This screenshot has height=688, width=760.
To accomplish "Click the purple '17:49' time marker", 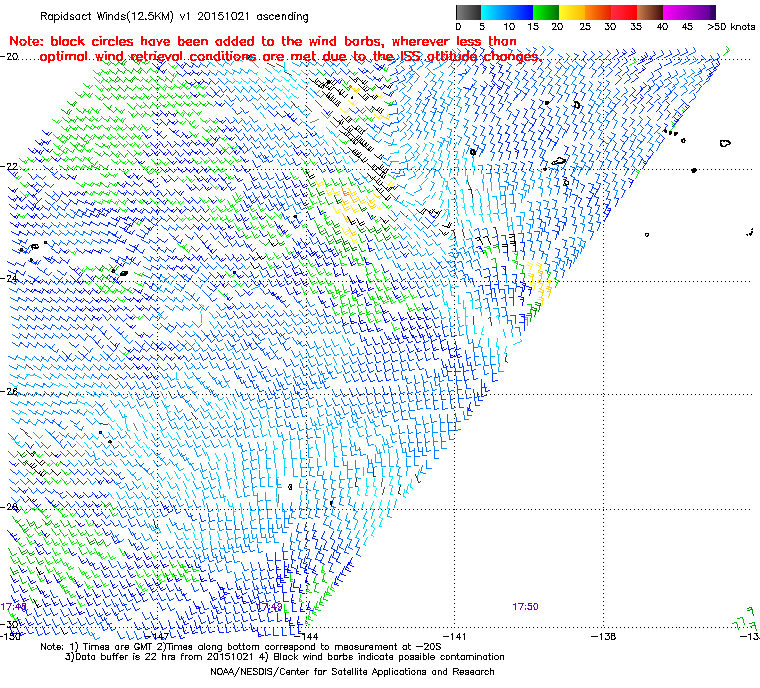I will pos(269,607).
